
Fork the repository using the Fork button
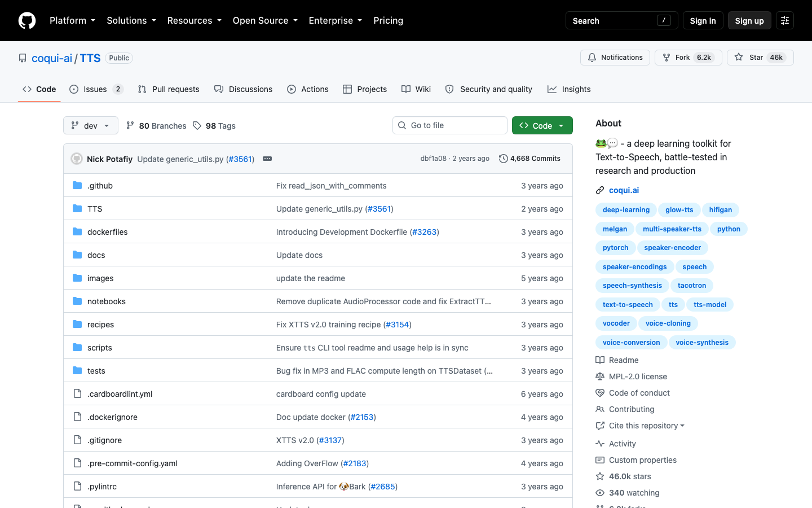click(x=688, y=58)
